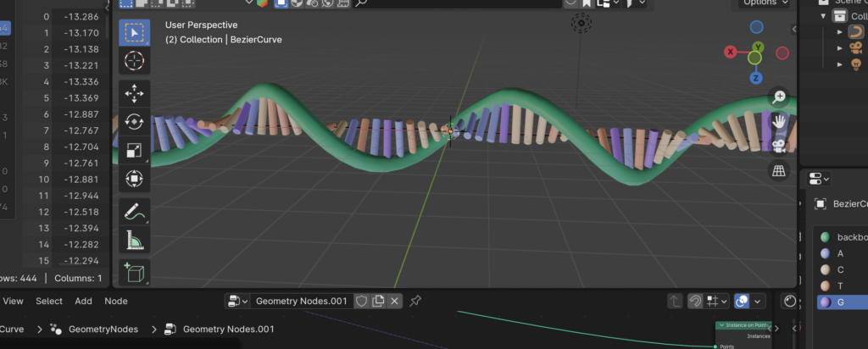Activate the Annotate pencil tool
The width and height of the screenshot is (868, 349).
point(134,211)
